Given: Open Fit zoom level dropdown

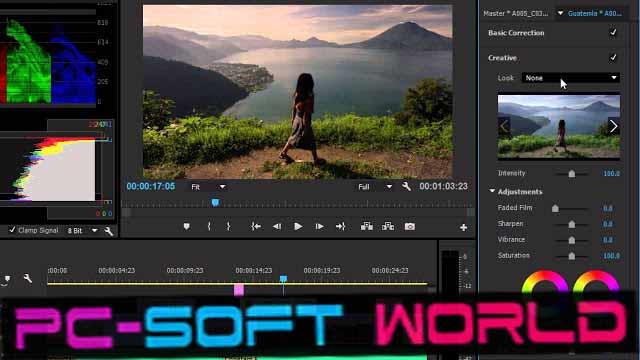Looking at the screenshot, I should [208, 187].
